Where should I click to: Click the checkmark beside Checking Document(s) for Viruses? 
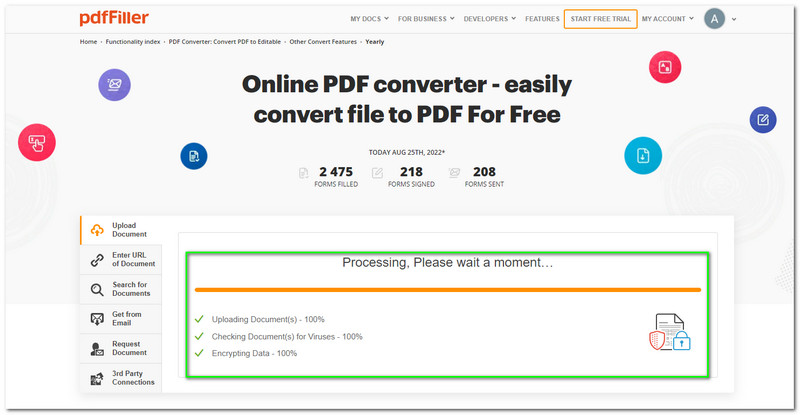(199, 336)
